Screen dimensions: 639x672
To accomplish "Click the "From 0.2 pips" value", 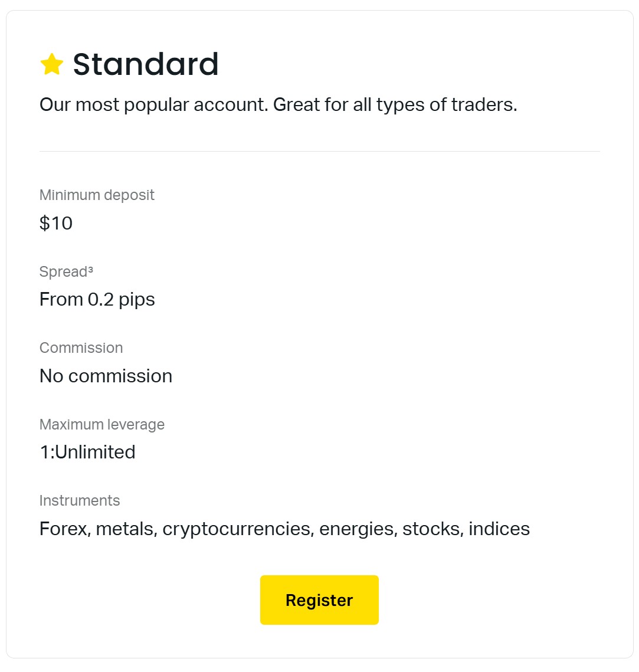I will pyautogui.click(x=97, y=300).
